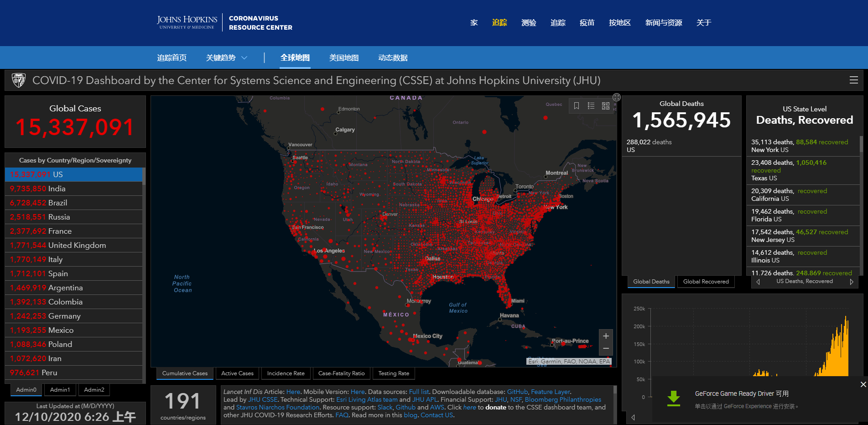
Task: Switch to Admin2 list tab
Action: click(x=94, y=390)
